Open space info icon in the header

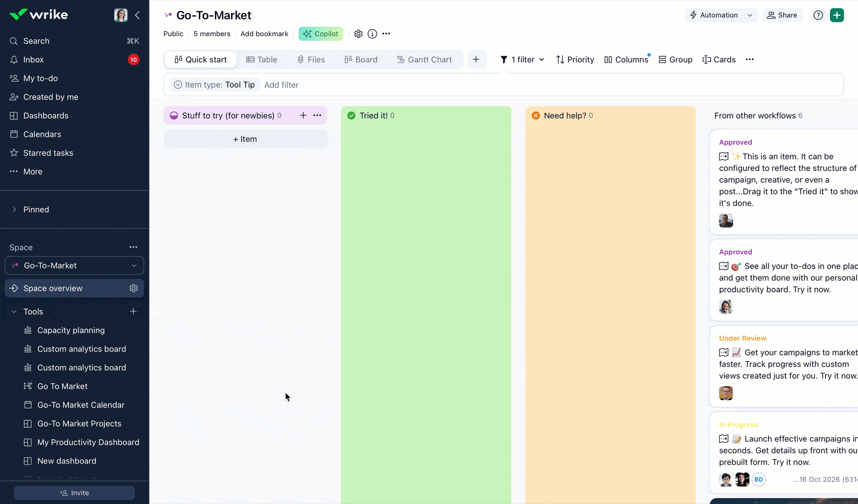coord(372,33)
